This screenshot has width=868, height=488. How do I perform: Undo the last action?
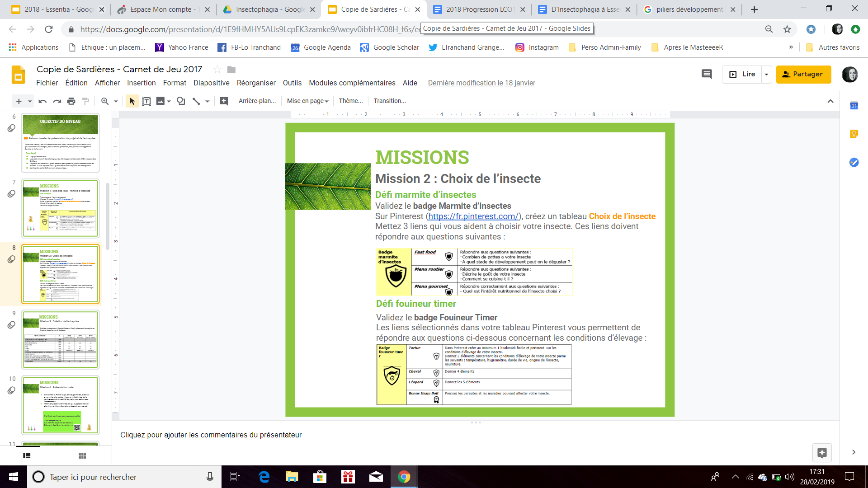pos(42,101)
